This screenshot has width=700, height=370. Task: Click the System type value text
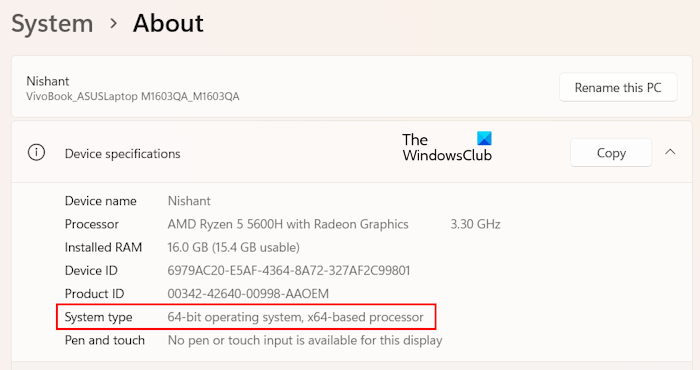tap(295, 317)
